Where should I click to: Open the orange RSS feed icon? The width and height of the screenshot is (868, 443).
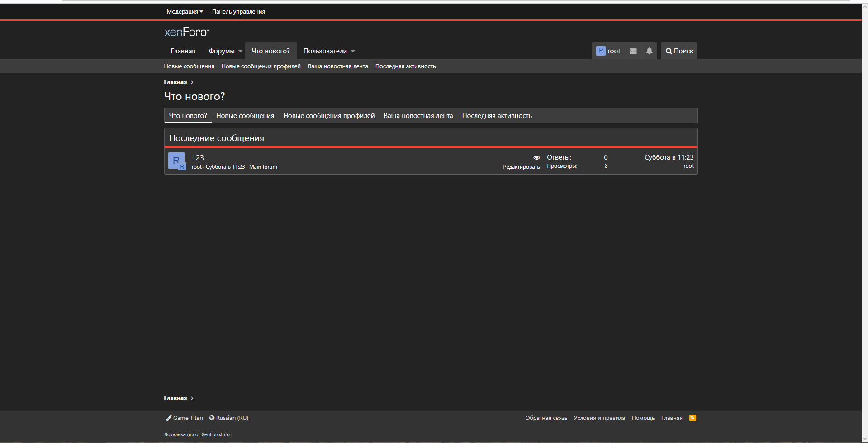pyautogui.click(x=693, y=418)
